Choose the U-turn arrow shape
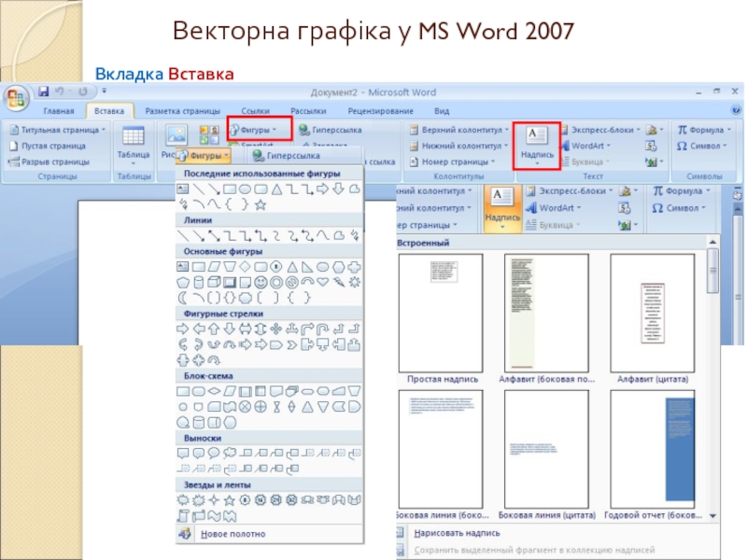 [x=323, y=329]
